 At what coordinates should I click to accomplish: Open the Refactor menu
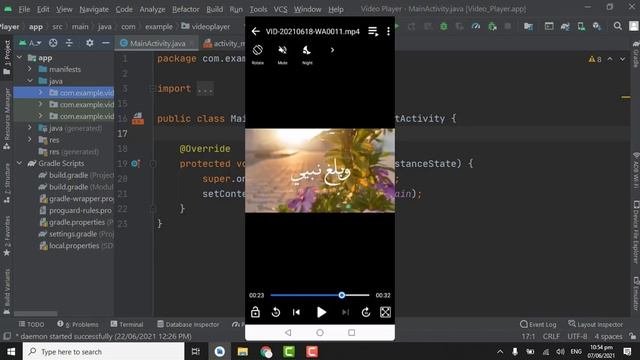[186, 9]
